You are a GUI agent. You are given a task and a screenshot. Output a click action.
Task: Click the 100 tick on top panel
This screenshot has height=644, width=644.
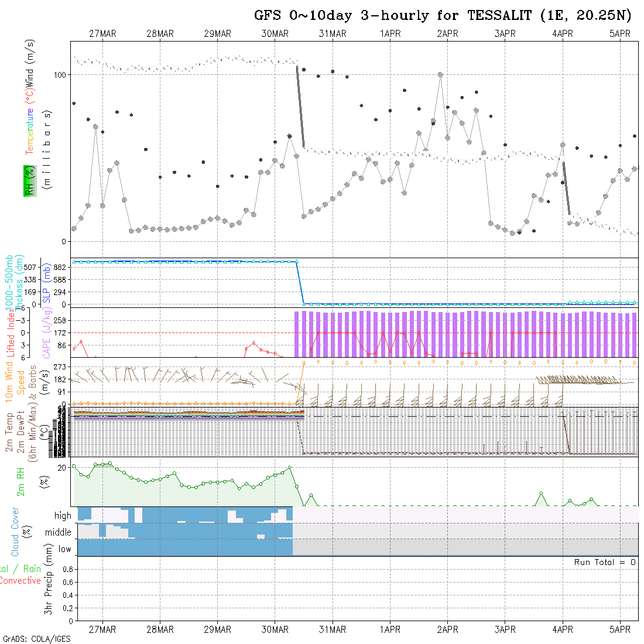(61, 75)
